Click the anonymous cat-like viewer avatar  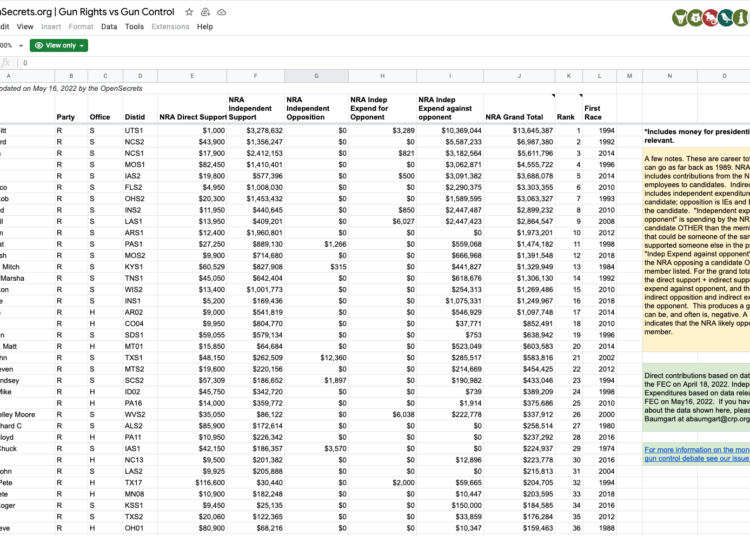[695, 18]
